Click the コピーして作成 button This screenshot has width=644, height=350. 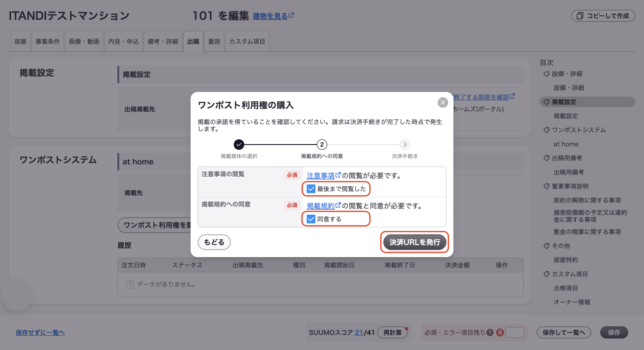pyautogui.click(x=603, y=16)
